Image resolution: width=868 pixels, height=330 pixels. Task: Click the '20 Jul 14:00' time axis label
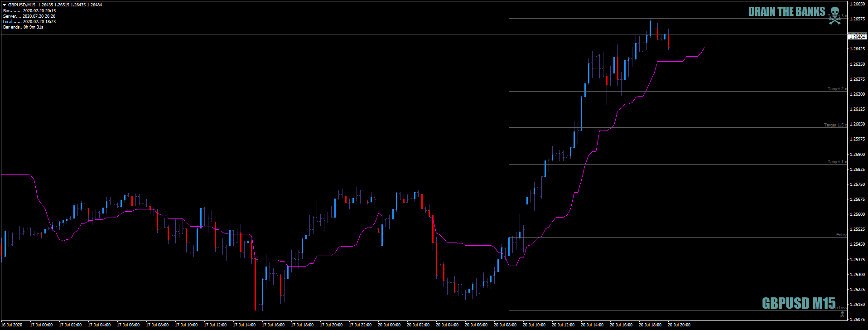[592, 325]
